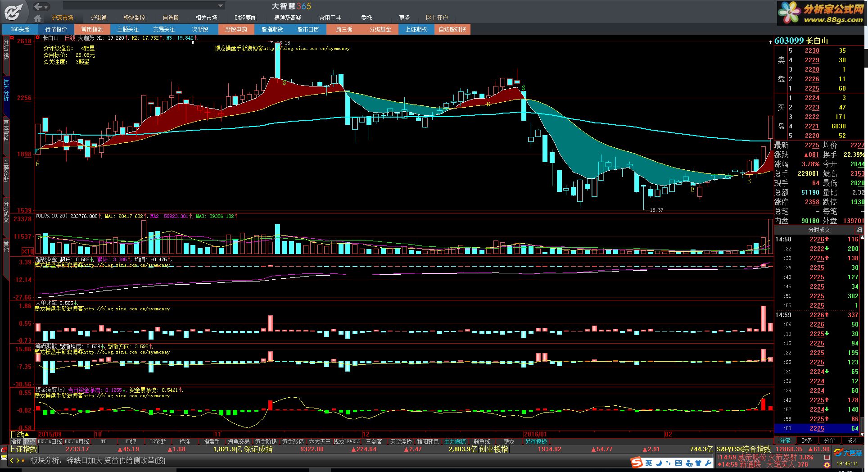Click the 深证成指 index label
868x472 pixels.
pos(258,449)
